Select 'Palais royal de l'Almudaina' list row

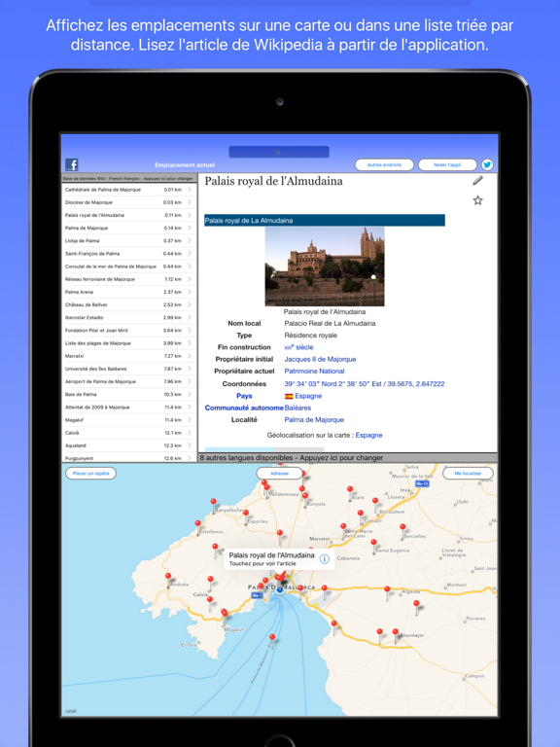(x=129, y=215)
